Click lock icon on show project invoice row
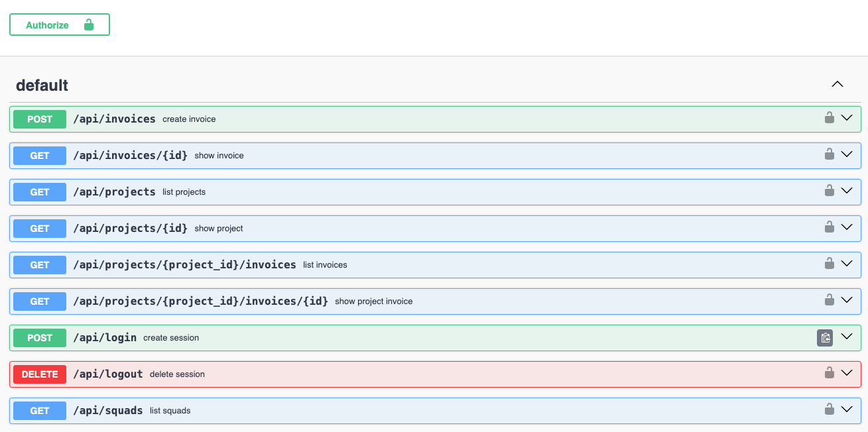 coord(829,300)
